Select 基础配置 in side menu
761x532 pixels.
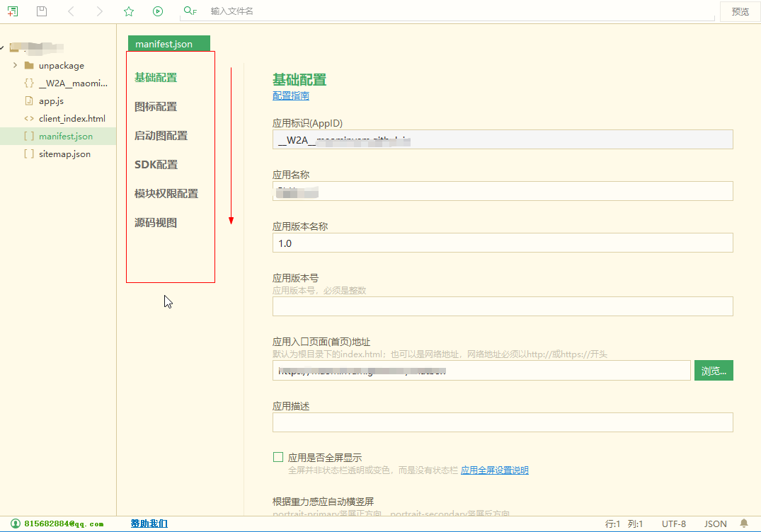pyautogui.click(x=156, y=78)
